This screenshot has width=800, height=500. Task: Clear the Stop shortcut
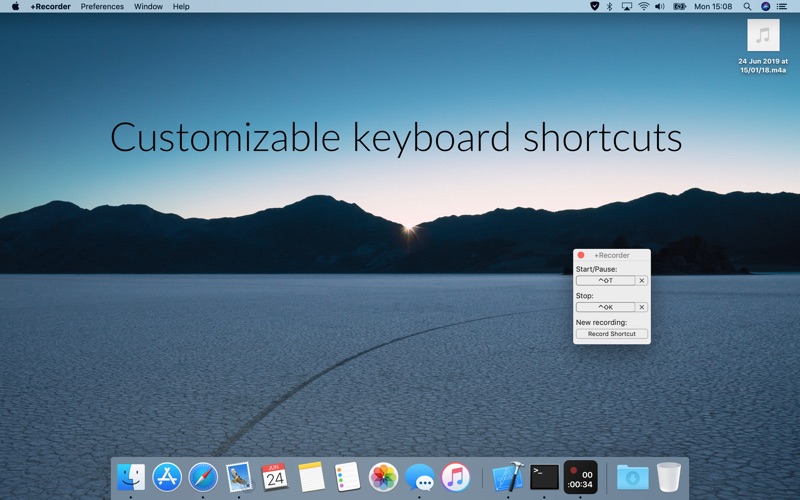click(x=642, y=307)
